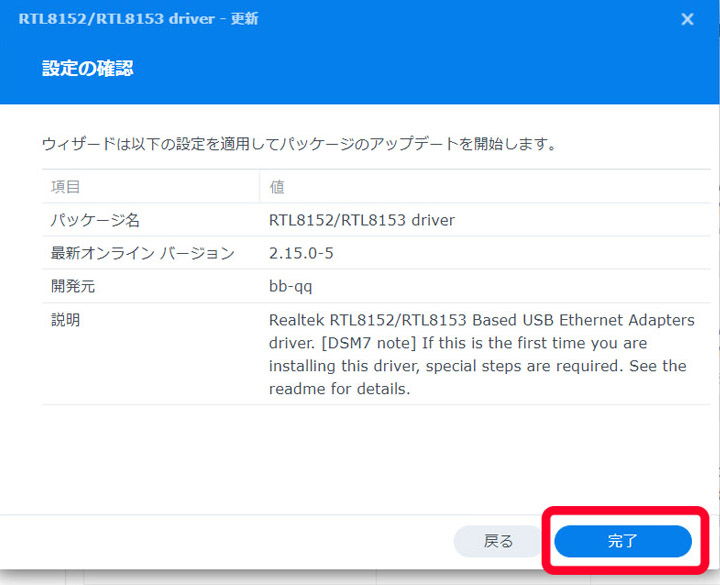Click the dialog title RTL8152/RTL8153 driver - 更新

point(138,19)
